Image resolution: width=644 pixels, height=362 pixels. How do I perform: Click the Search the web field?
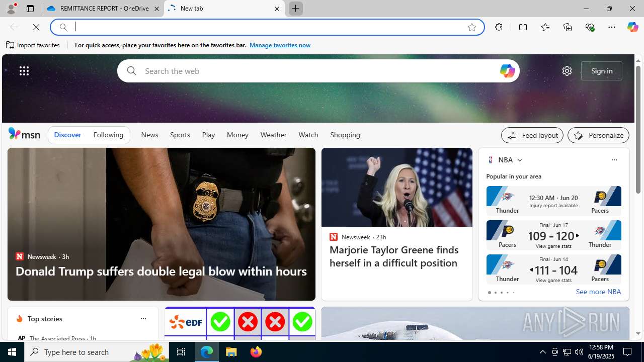[318, 71]
